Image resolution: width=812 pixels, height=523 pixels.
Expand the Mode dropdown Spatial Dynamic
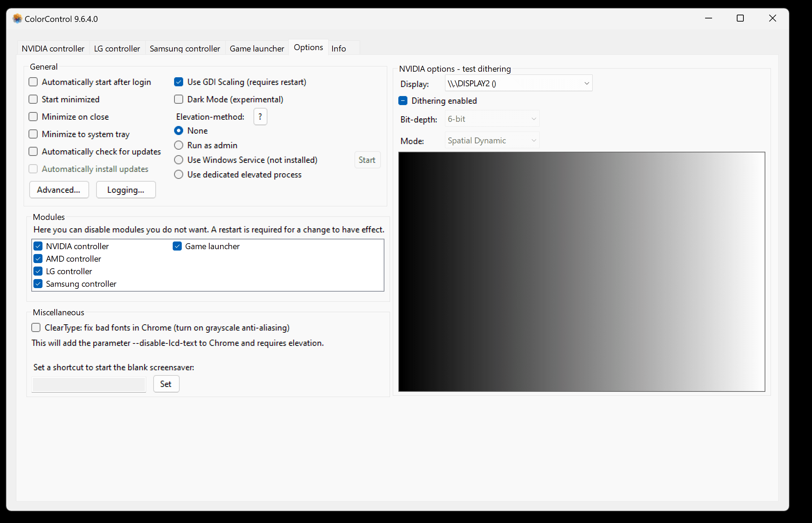coord(492,140)
